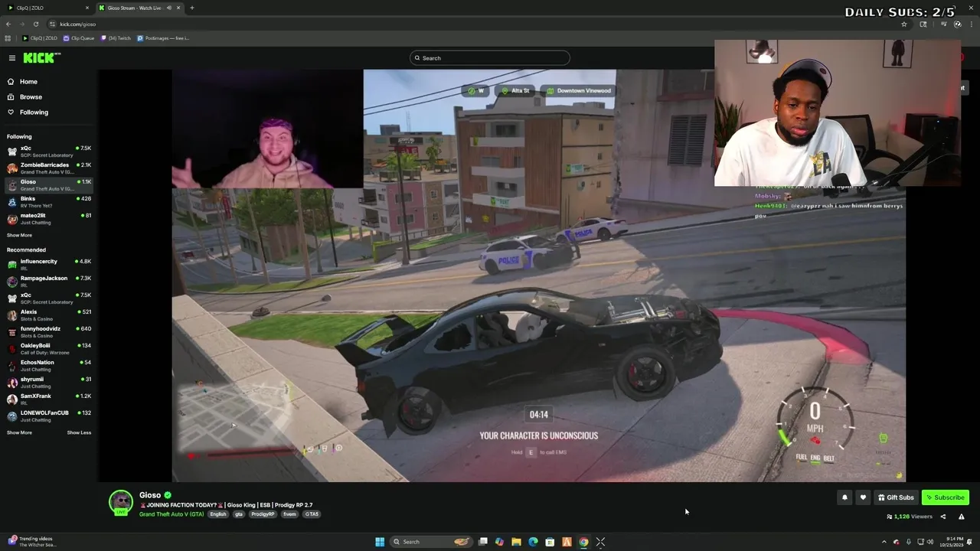
Task: Open funnyhoodvidz recommended channel
Action: tap(49, 332)
